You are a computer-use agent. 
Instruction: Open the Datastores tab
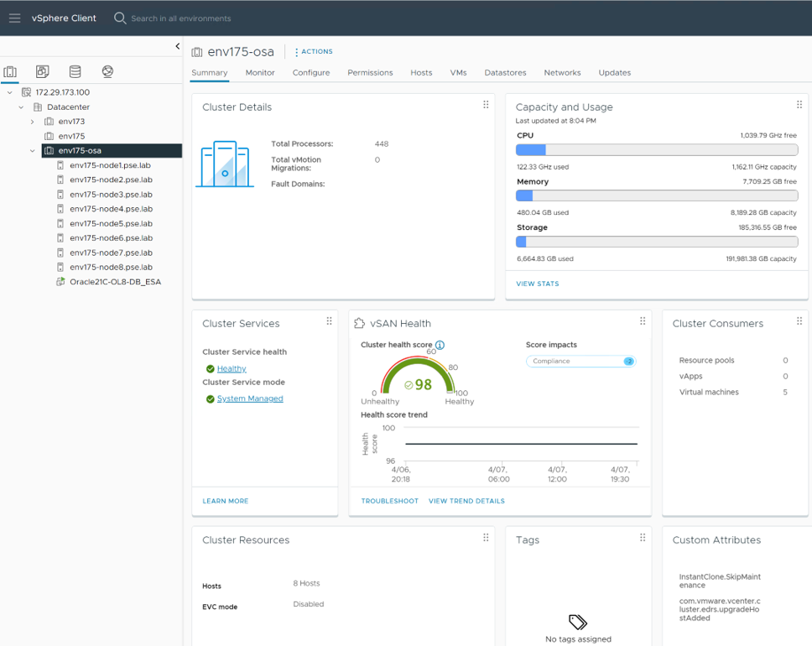click(505, 73)
